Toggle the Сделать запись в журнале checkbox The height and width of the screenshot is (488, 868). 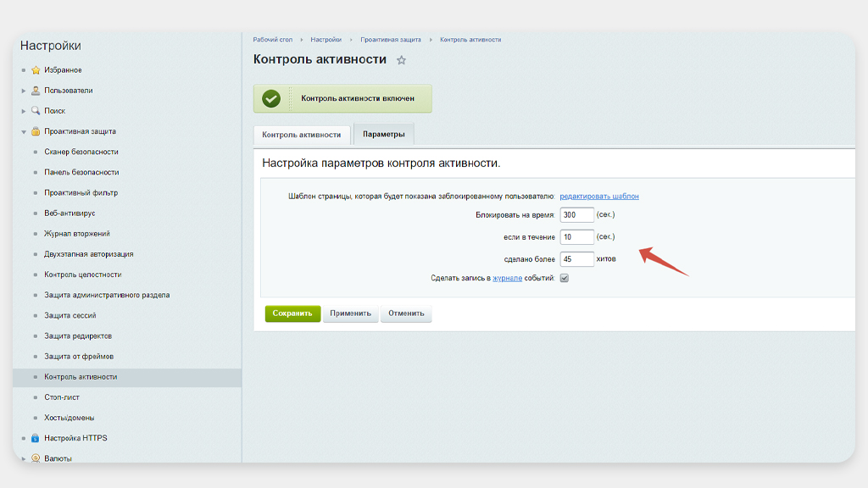pos(565,278)
